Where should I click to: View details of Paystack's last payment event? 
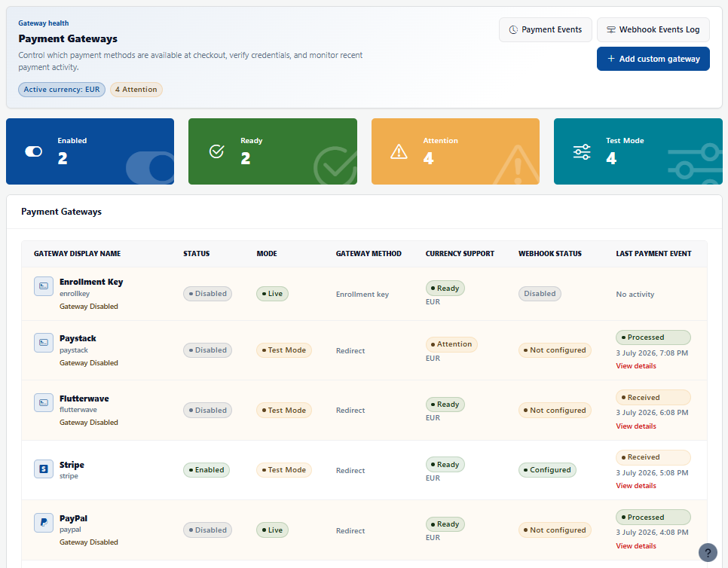[636, 365]
